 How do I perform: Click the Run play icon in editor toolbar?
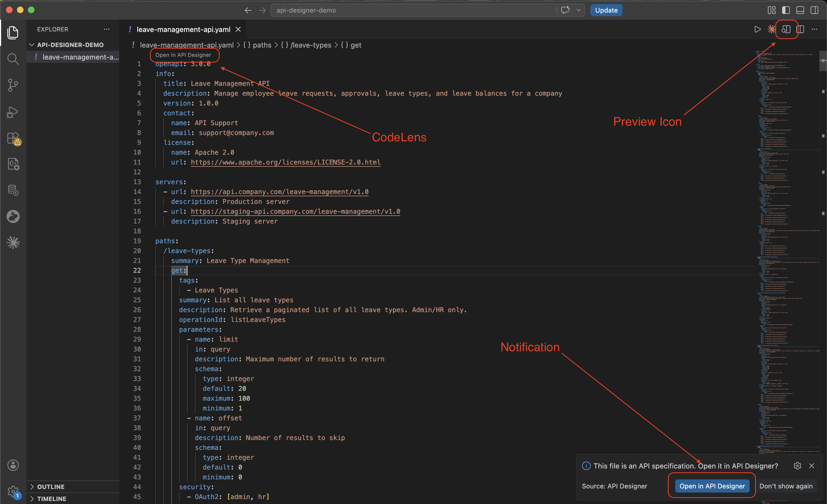(757, 30)
